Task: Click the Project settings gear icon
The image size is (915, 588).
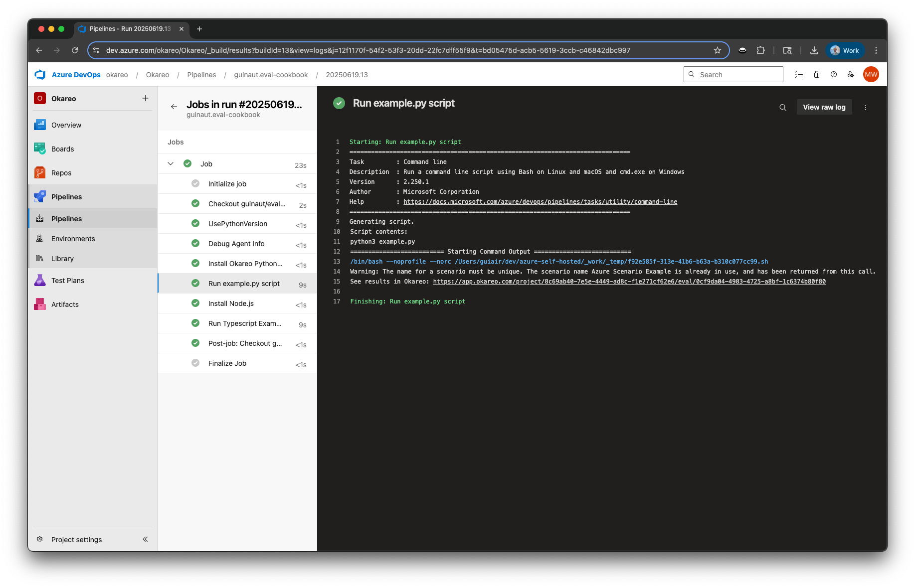Action: (40, 540)
